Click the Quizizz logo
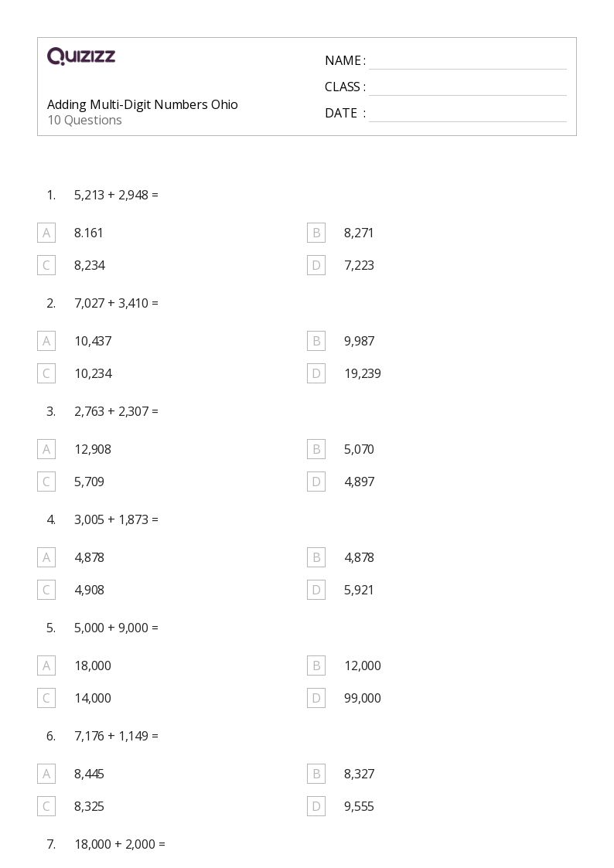Image resolution: width=614 pixels, height=868 pixels. tap(81, 56)
